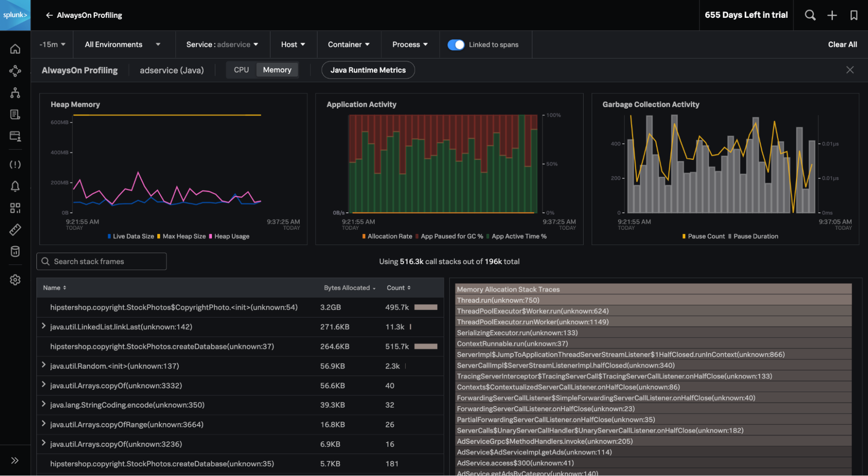
Task: Click search stack frames input field
Action: coord(102,260)
